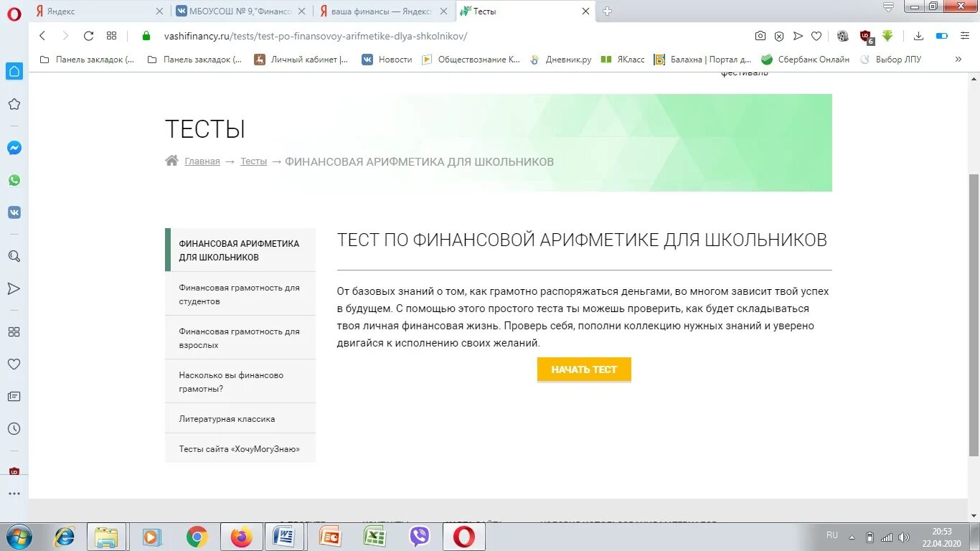Select Финансовая арифметика для школьников menu item
980x551 pixels.
[x=240, y=250]
